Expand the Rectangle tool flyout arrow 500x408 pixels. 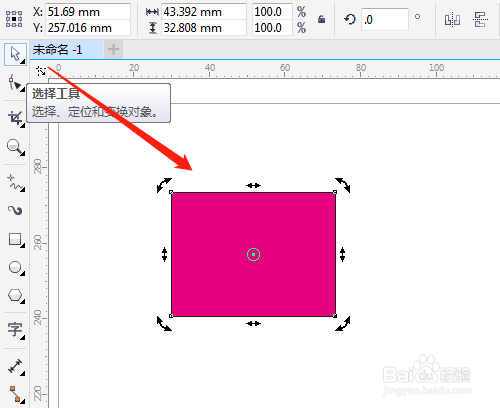(x=23, y=246)
